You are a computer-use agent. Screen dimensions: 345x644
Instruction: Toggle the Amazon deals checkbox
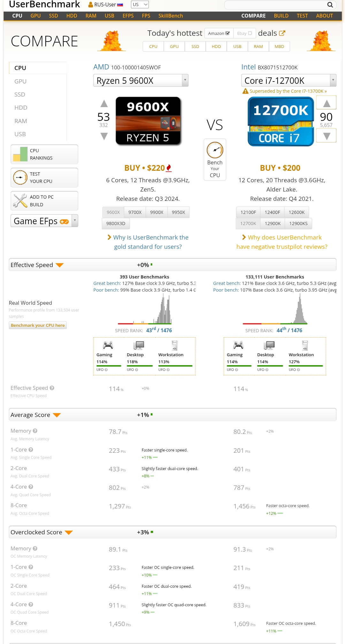(227, 33)
